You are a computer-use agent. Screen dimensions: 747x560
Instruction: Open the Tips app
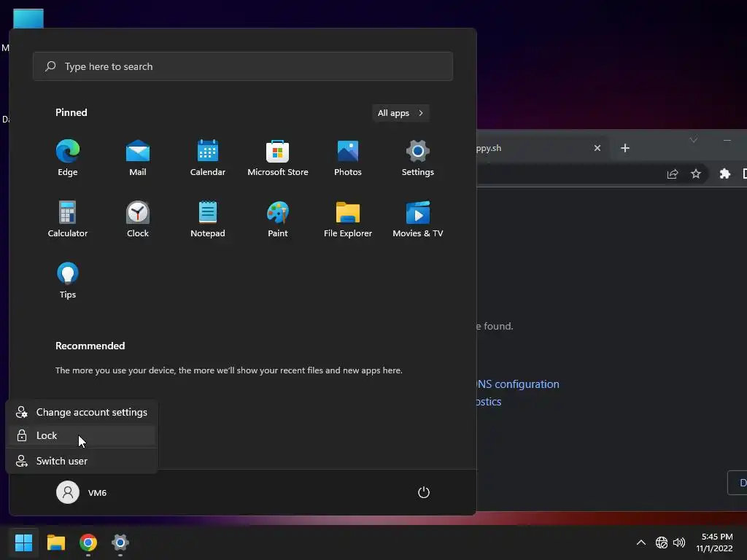pos(68,281)
